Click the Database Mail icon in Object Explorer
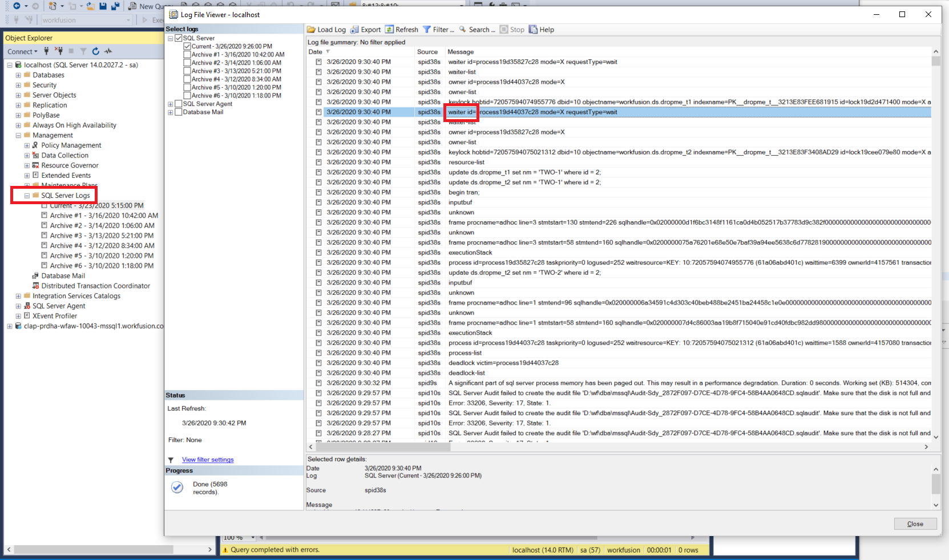The image size is (949, 560). 35,275
